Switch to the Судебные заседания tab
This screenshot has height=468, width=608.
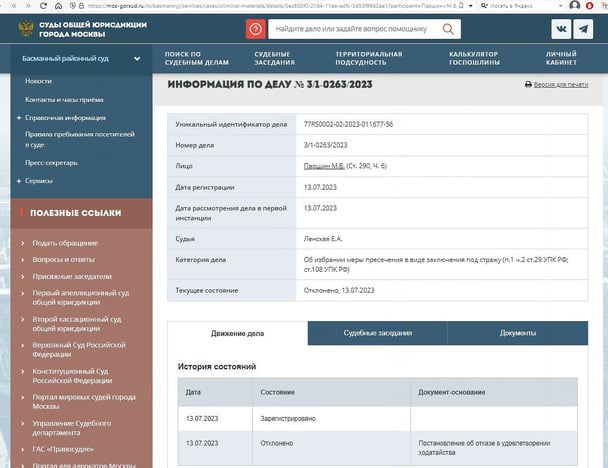[x=377, y=333]
